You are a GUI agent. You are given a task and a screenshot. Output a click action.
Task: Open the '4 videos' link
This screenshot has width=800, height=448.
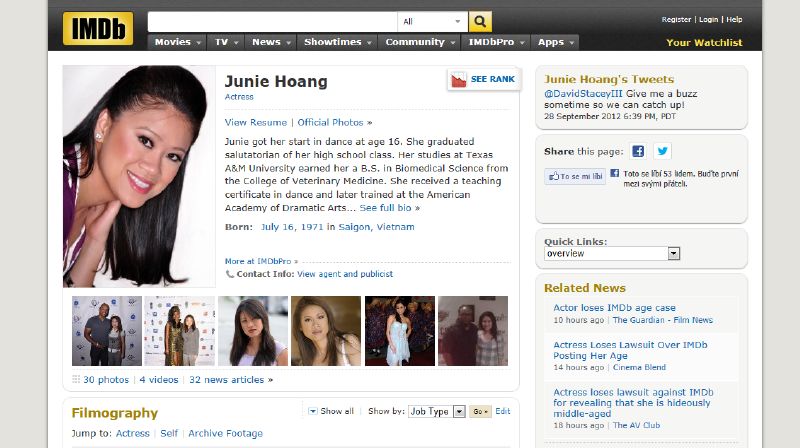coord(159,380)
